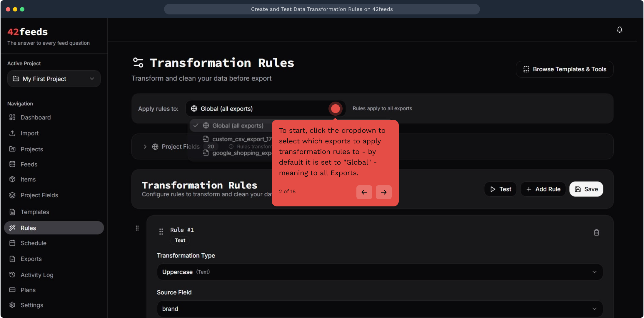Click the notification bell icon

tap(619, 30)
